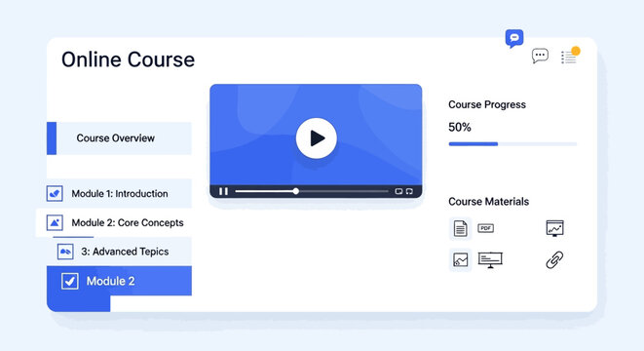The image size is (644, 351).
Task: Open the document file material icon
Action: click(x=460, y=228)
